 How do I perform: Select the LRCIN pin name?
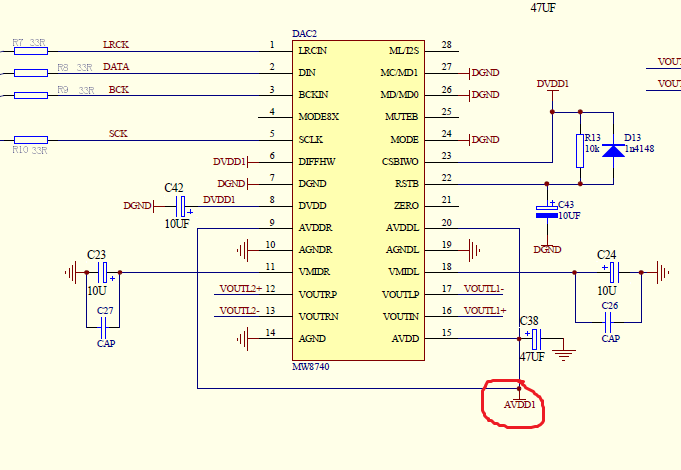(x=313, y=51)
